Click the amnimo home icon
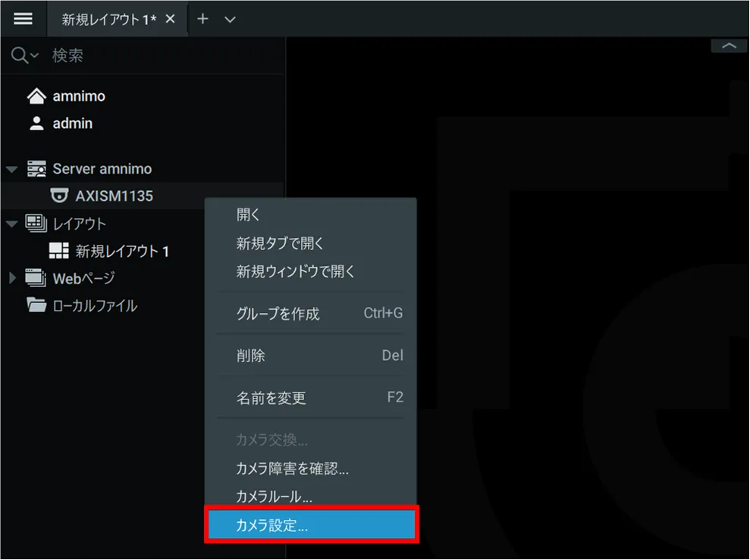The width and height of the screenshot is (750, 560). click(36, 96)
